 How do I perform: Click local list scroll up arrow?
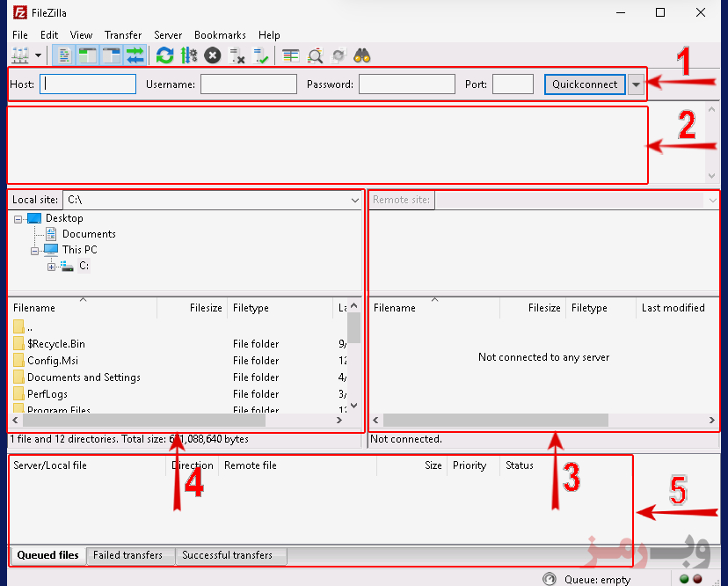pyautogui.click(x=353, y=305)
